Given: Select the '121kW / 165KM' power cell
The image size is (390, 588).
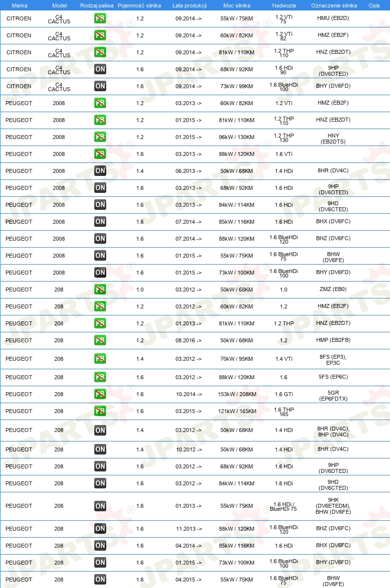Looking at the screenshot, I should point(237,412).
